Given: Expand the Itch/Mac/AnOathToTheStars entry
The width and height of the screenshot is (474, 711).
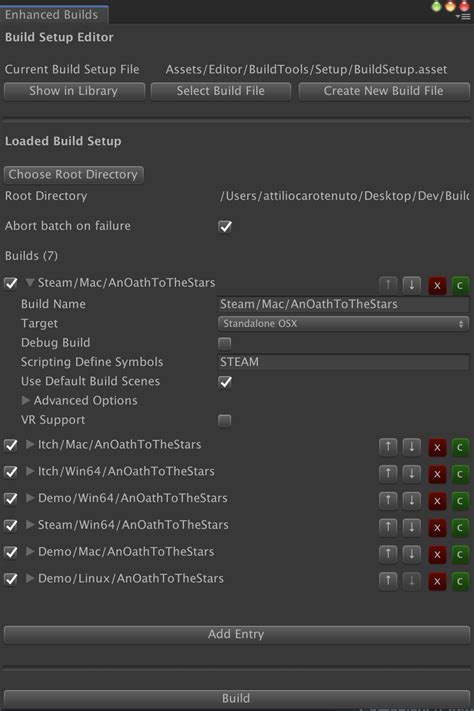Looking at the screenshot, I should click(x=30, y=444).
